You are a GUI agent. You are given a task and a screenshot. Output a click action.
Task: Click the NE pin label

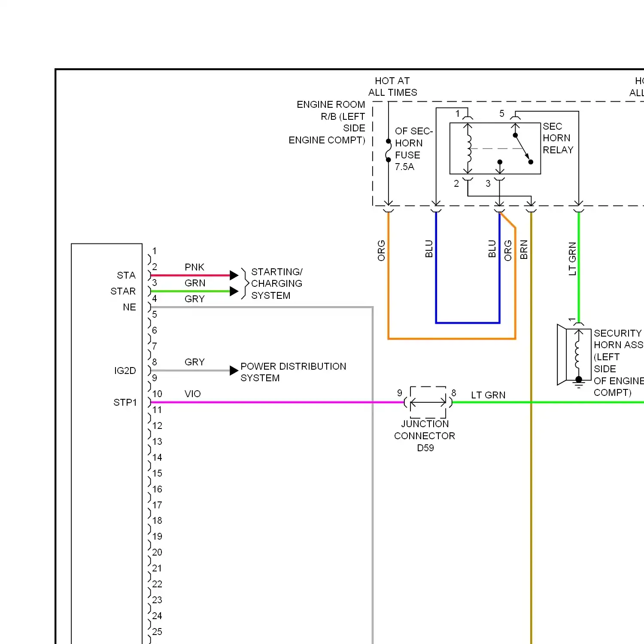point(129,307)
